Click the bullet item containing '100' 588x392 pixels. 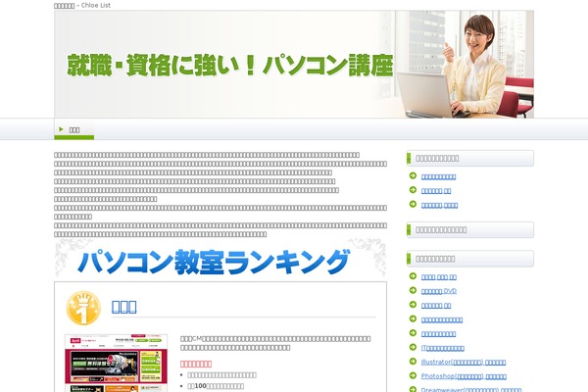coord(216,386)
